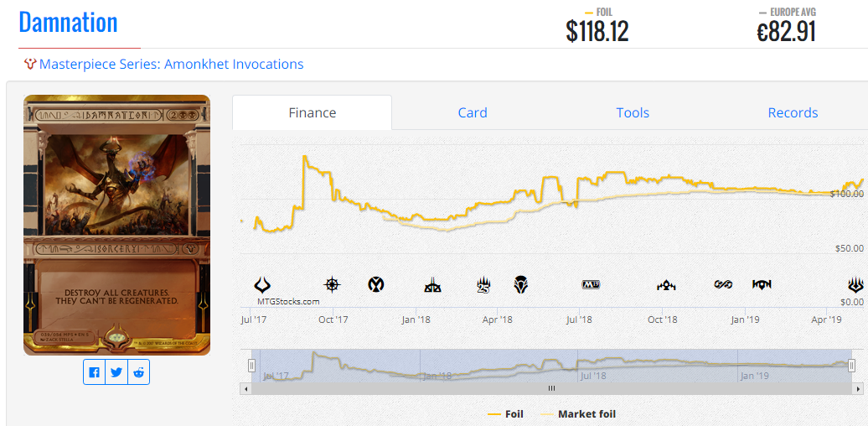Toggle the Market foil series in legend
Screen dimensions: 868x426
pyautogui.click(x=578, y=413)
